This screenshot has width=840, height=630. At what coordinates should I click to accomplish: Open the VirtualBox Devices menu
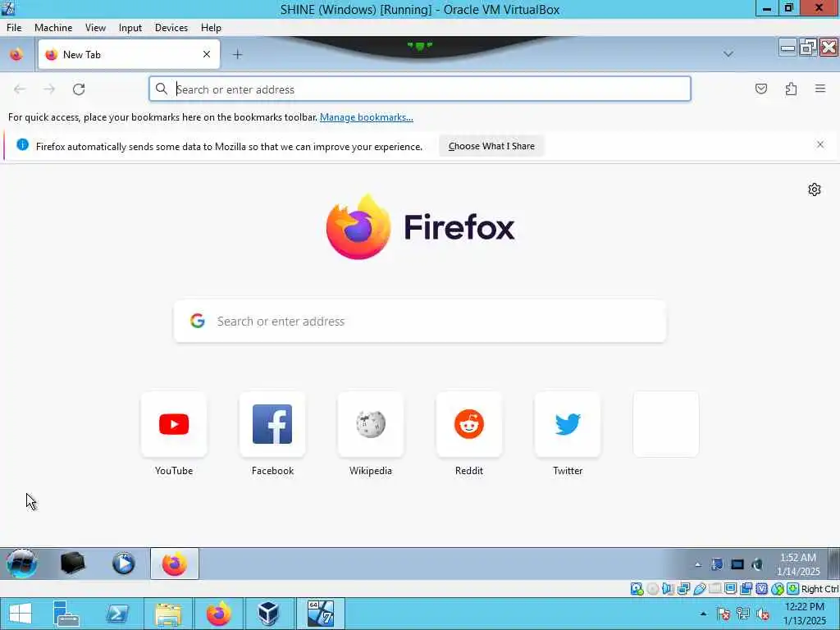[171, 28]
